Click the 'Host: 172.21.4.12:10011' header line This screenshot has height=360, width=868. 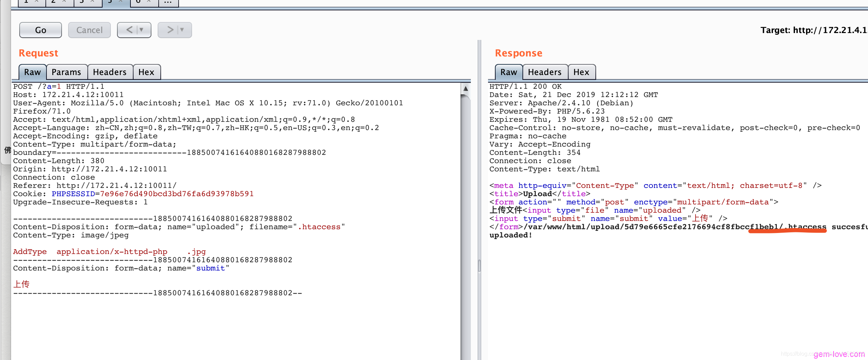[x=68, y=95]
